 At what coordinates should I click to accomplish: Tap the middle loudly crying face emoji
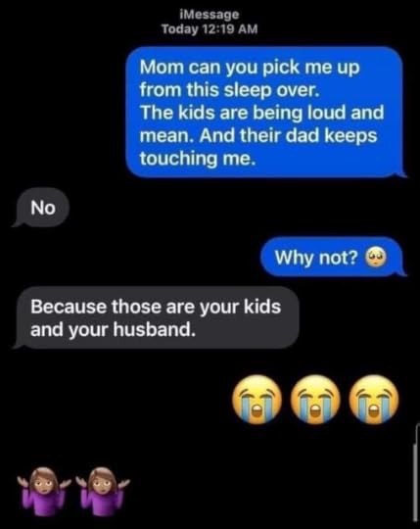click(x=316, y=399)
